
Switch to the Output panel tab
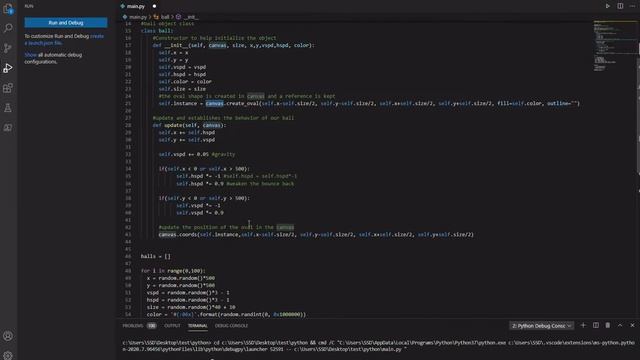[x=172, y=326]
